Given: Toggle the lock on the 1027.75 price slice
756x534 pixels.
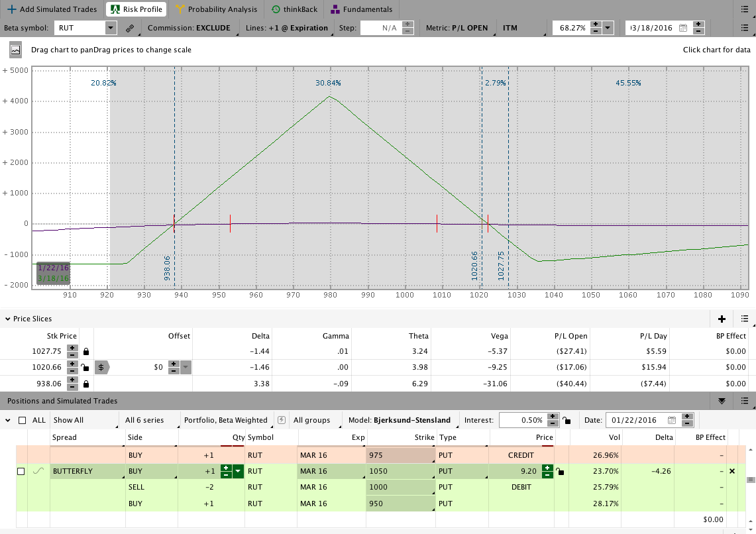Looking at the screenshot, I should coord(86,351).
